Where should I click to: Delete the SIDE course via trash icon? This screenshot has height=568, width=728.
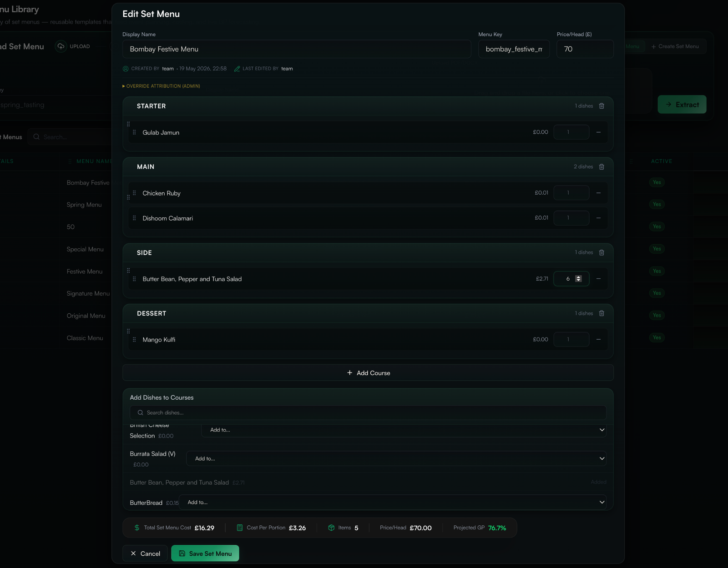[x=602, y=252]
